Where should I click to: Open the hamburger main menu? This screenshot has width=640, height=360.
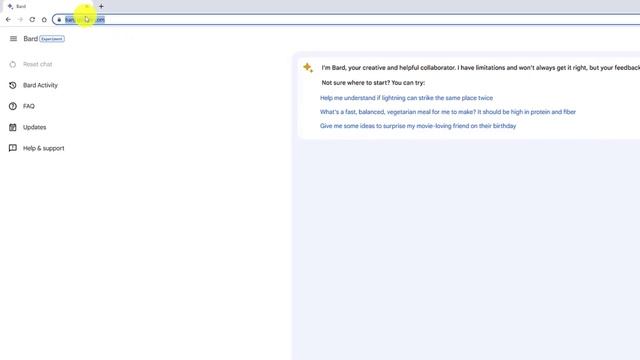(x=13, y=39)
